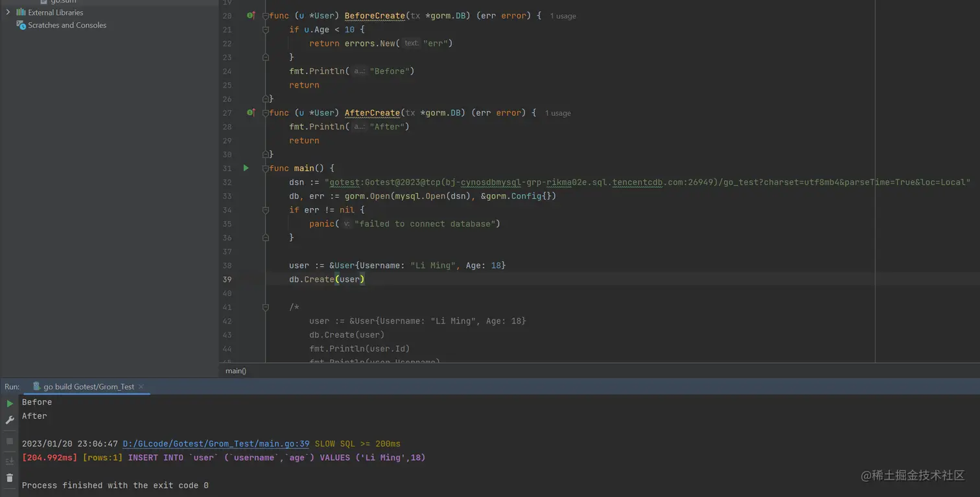Screen dimensions: 980x497
Task: Click fmt.Println("Before") on line 24
Action: coord(352,71)
